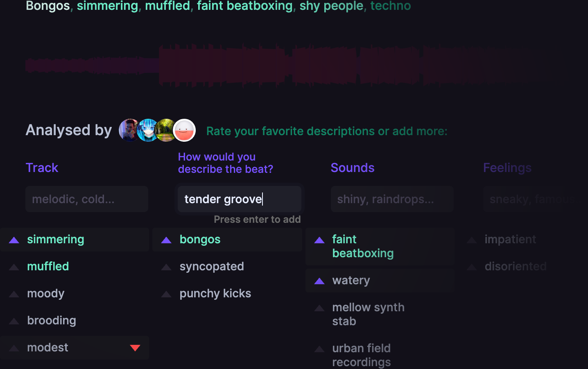588x369 pixels.
Task: Click the red-and-white ball avatar
Action: tap(185, 130)
